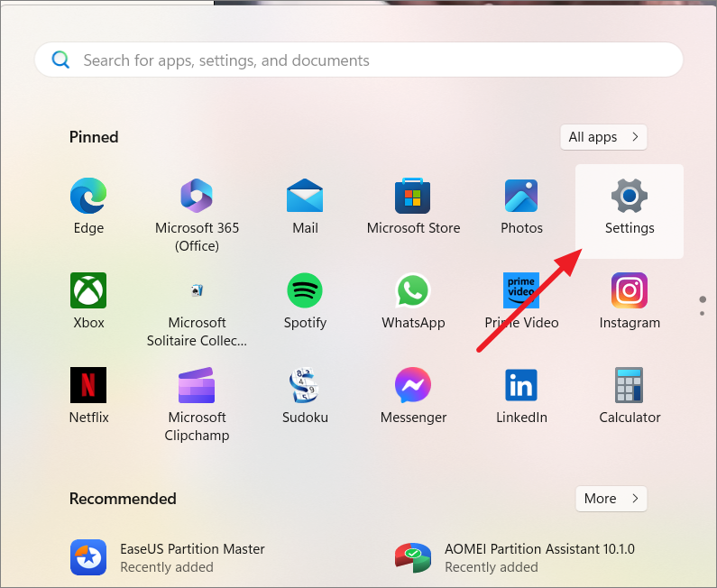Open the Settings gear app

[630, 211]
